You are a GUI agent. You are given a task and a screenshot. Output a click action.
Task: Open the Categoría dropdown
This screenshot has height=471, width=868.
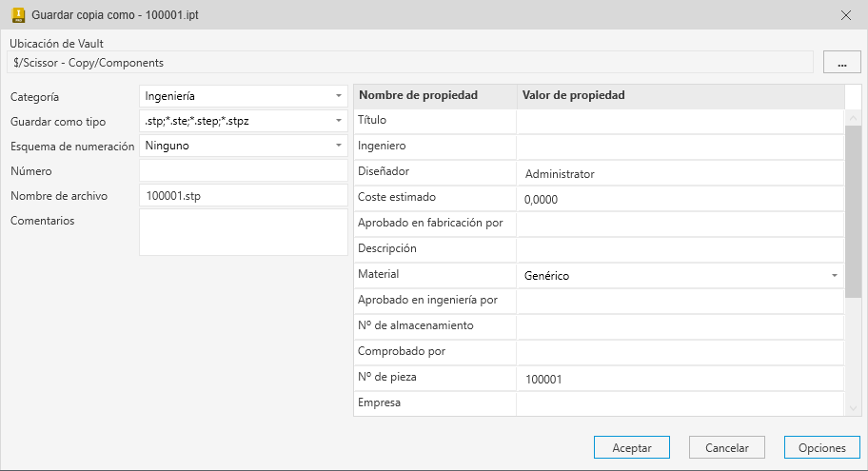pos(339,96)
